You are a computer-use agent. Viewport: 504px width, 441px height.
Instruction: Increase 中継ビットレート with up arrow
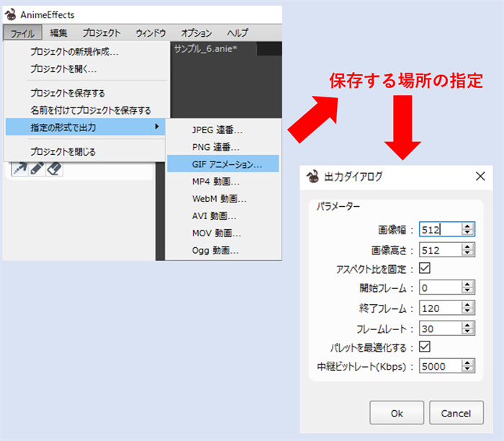tap(468, 363)
